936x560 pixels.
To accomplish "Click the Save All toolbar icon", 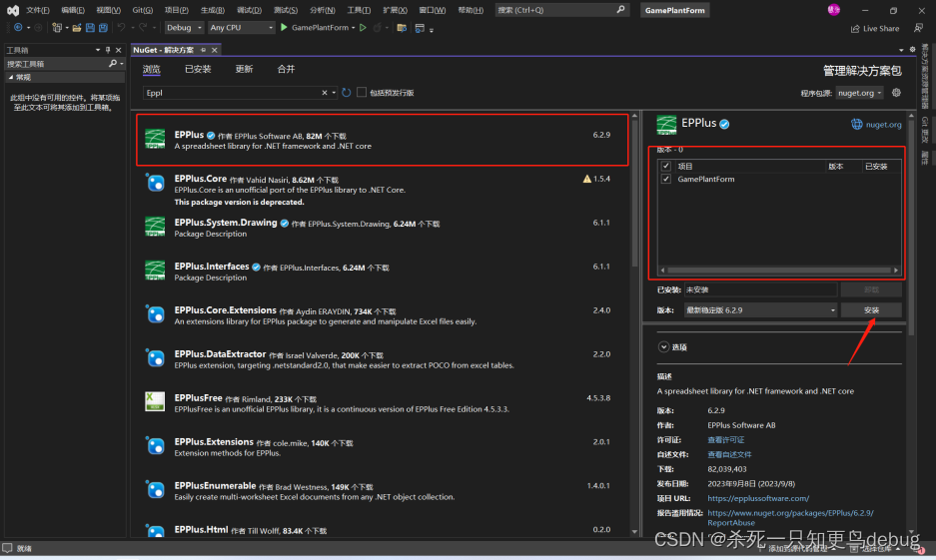I will tap(103, 27).
